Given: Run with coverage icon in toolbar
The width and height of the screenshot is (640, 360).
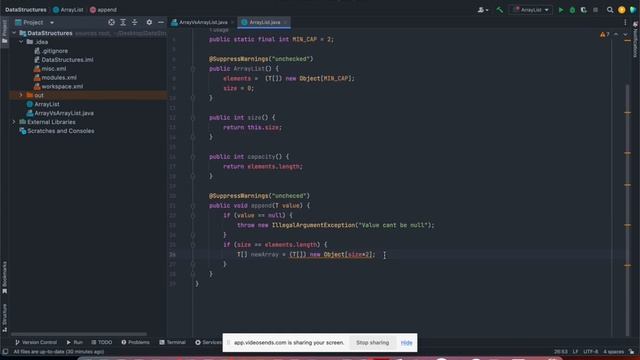Looking at the screenshot, I should (584, 10).
